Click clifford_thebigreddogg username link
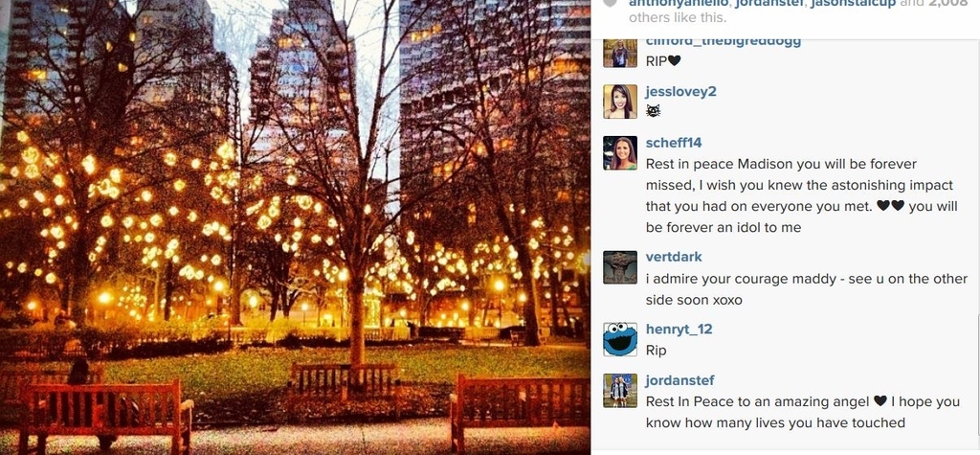This screenshot has height=455, width=980. [x=724, y=42]
